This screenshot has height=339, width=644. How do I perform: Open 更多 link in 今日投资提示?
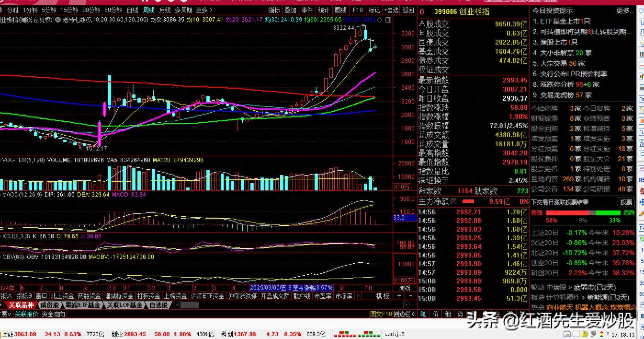(625, 11)
